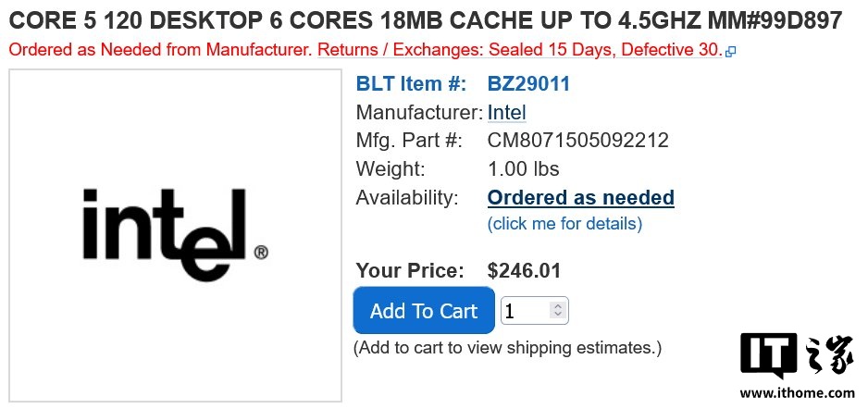
Task: Click the external link icon after return policy
Action: pos(731,53)
